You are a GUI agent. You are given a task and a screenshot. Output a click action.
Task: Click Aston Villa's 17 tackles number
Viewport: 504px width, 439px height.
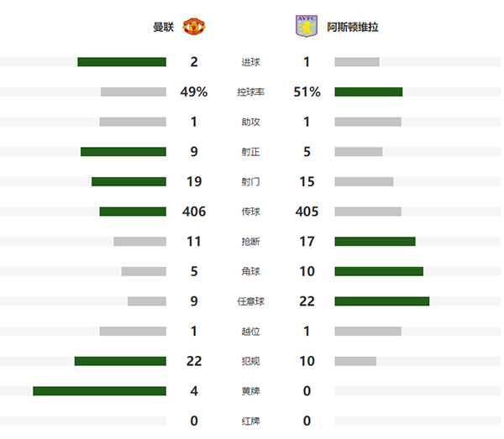[307, 242]
